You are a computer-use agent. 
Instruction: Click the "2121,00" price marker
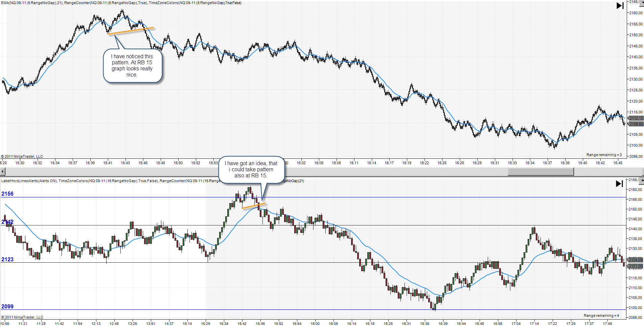tap(635, 266)
